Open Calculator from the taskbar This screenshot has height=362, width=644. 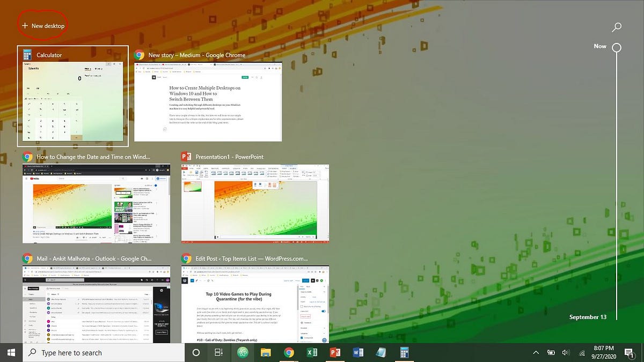pyautogui.click(x=404, y=352)
